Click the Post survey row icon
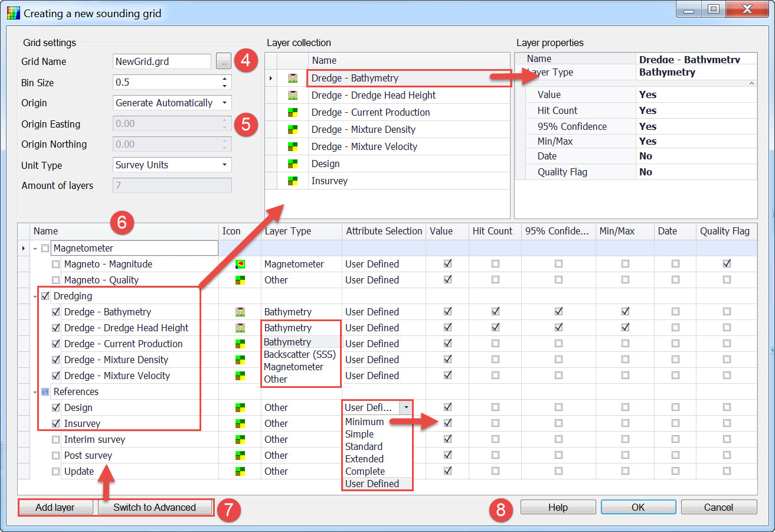 click(x=240, y=455)
